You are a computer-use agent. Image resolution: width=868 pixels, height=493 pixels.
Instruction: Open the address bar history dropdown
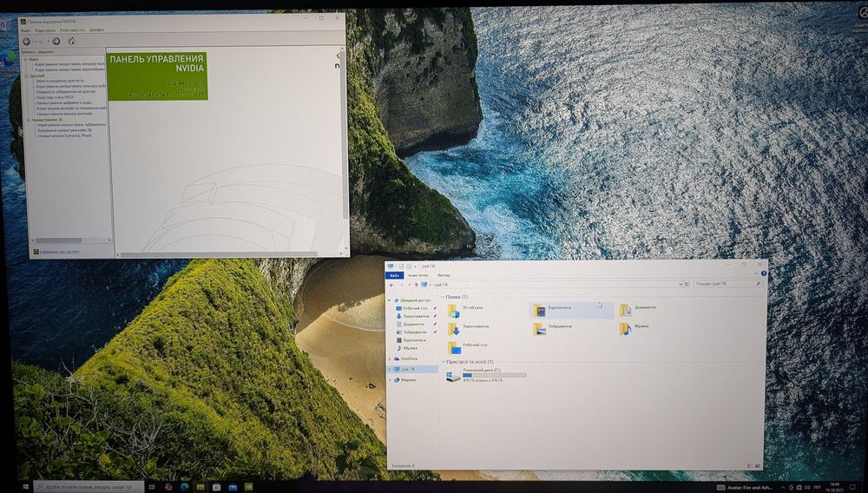click(x=681, y=284)
